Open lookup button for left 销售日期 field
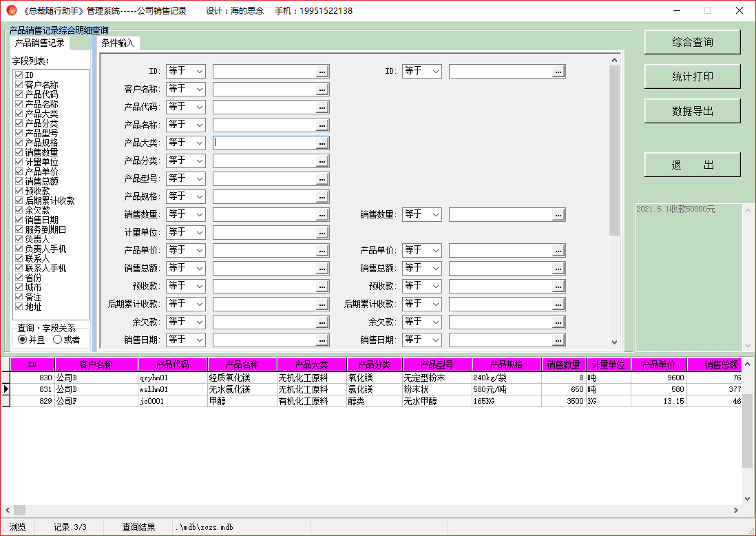The height and width of the screenshot is (536, 756). (322, 340)
